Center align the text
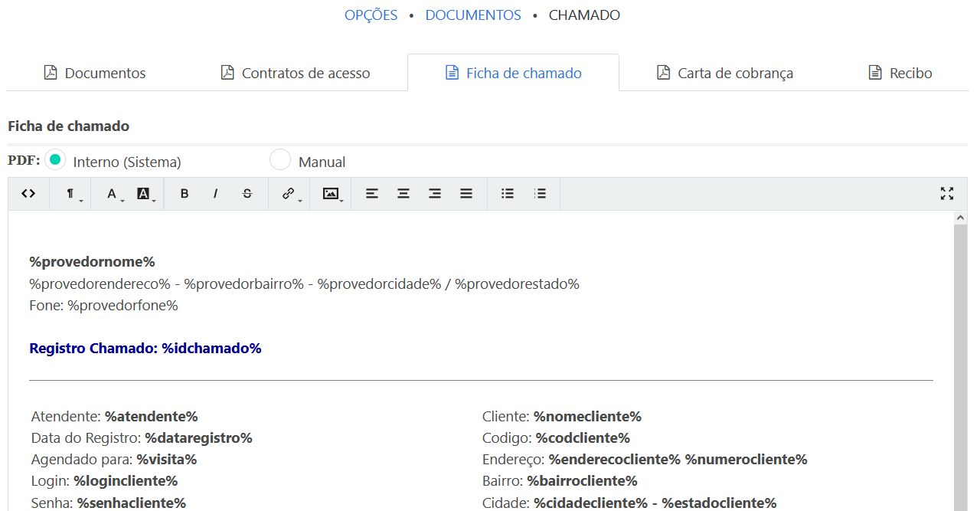 [403, 194]
